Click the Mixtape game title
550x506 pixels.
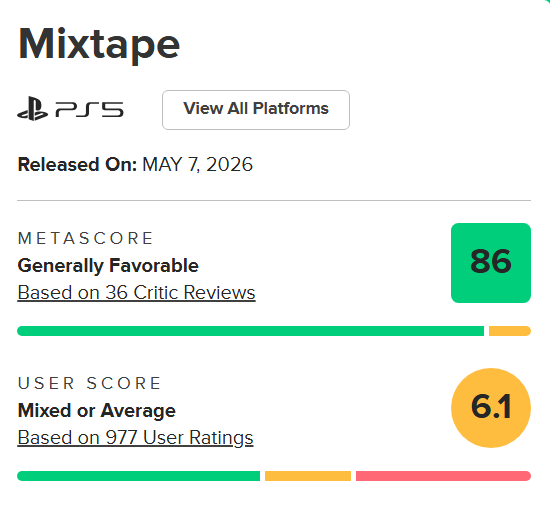point(99,45)
